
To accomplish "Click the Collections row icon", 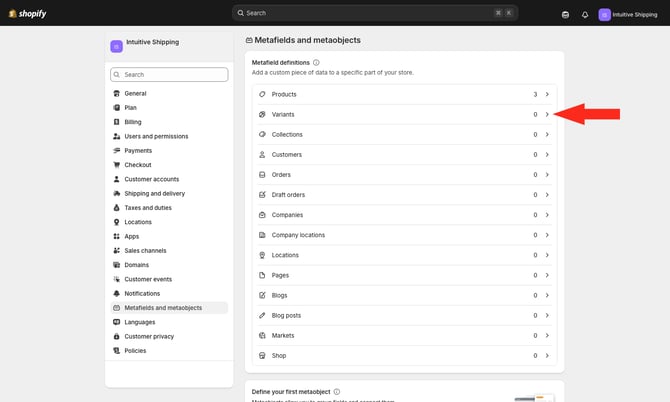I will 262,135.
